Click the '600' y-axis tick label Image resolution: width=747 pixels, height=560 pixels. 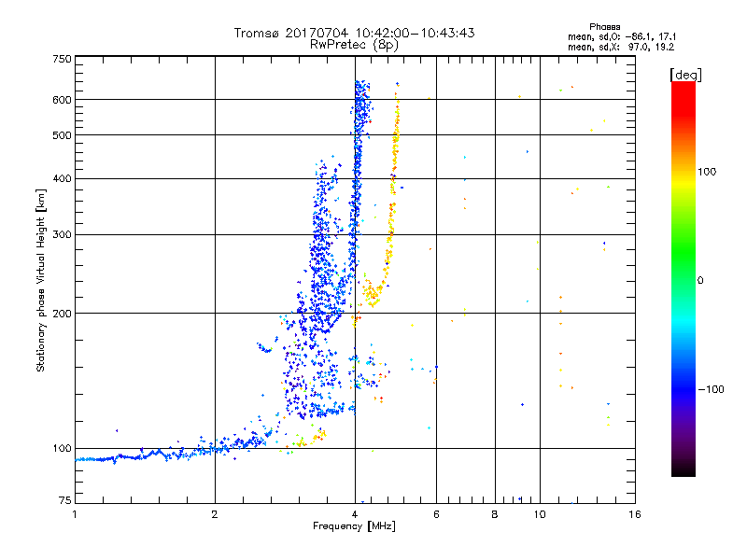click(x=62, y=100)
